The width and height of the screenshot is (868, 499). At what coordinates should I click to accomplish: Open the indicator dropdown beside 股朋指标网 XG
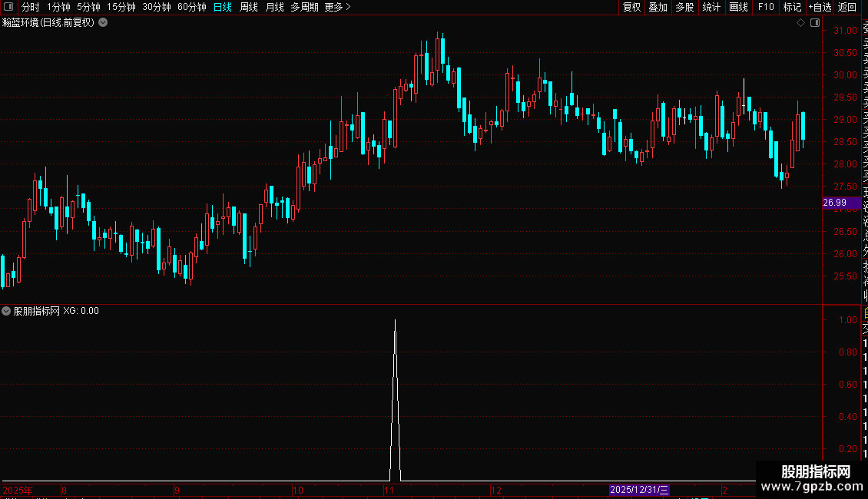[x=6, y=311]
